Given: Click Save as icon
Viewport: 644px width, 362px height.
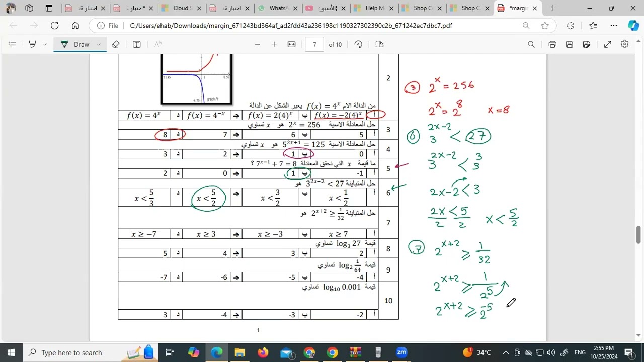Looking at the screenshot, I should click(x=587, y=44).
